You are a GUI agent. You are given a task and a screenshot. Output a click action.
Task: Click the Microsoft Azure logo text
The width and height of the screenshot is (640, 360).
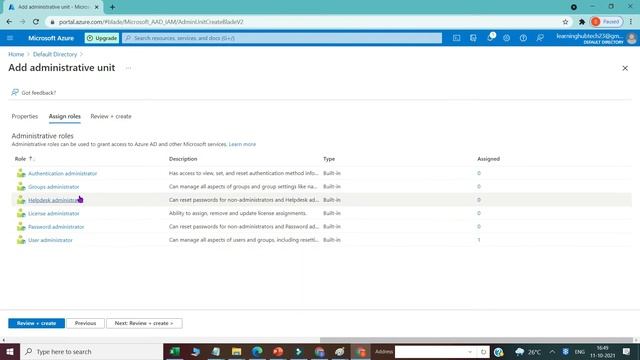(51, 38)
